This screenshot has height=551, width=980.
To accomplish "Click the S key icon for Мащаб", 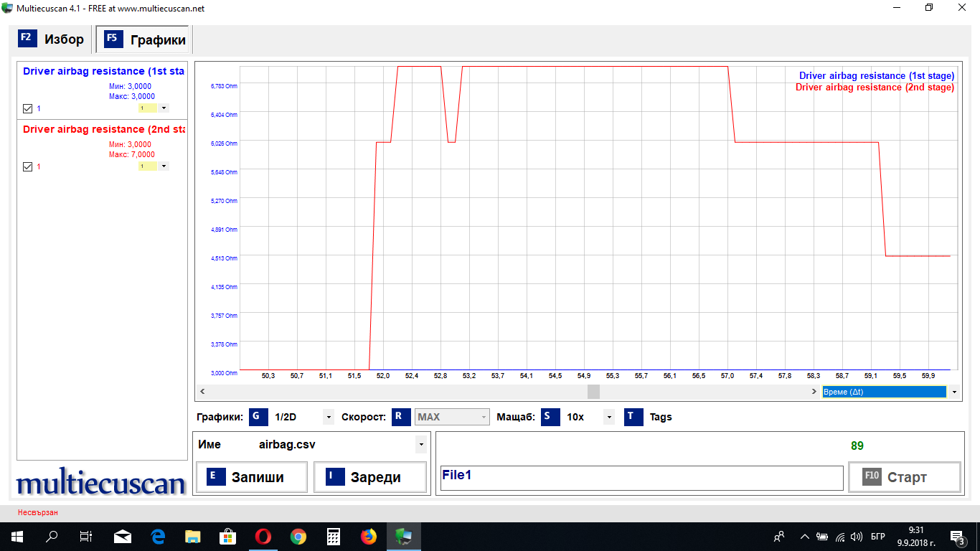I will tap(550, 417).
